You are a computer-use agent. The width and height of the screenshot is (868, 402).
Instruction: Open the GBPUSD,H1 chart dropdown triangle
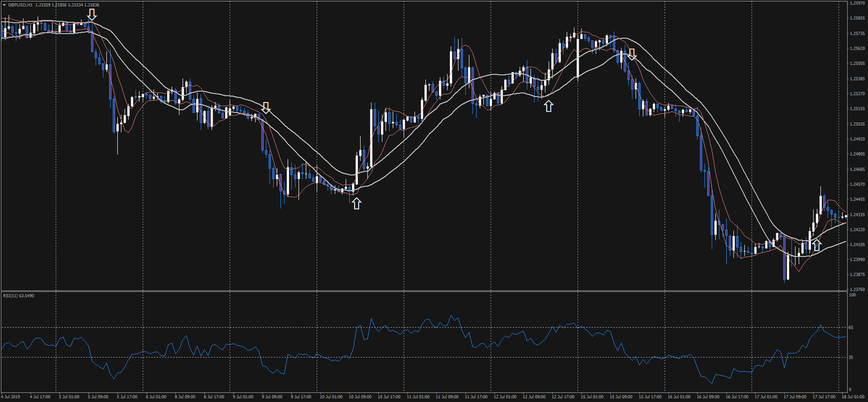(x=4, y=5)
